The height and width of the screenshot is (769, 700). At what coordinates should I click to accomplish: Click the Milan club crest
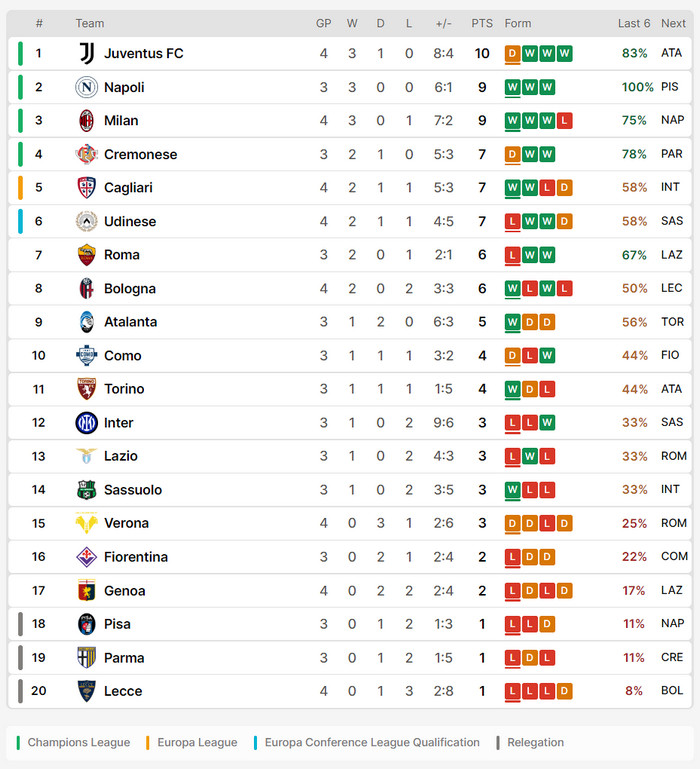tap(86, 121)
